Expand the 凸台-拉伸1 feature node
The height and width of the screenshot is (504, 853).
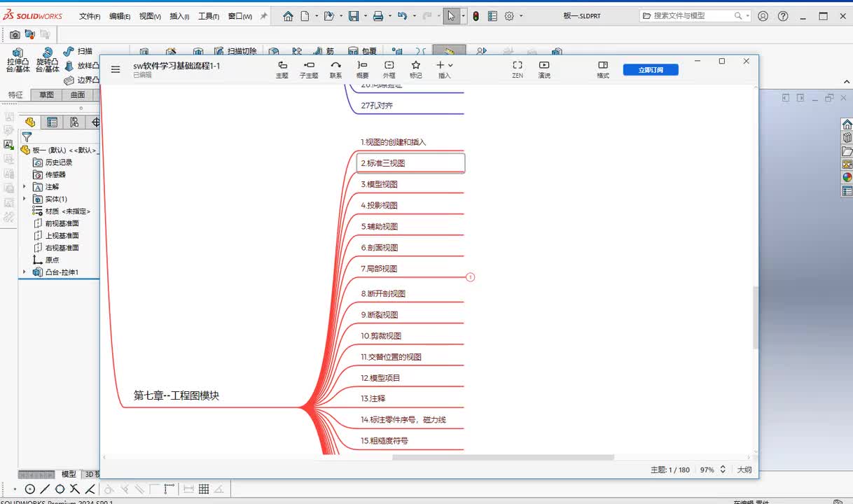[x=25, y=272]
